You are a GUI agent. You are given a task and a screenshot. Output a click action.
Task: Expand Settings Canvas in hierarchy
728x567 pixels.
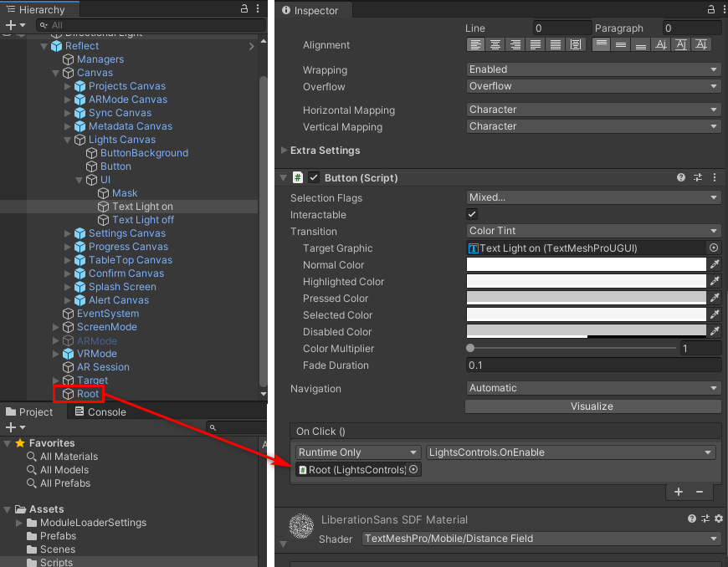click(x=69, y=233)
